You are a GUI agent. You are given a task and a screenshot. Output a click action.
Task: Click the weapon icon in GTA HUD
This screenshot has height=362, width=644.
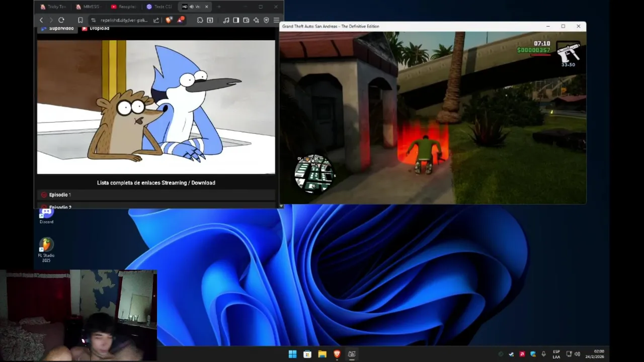click(570, 51)
